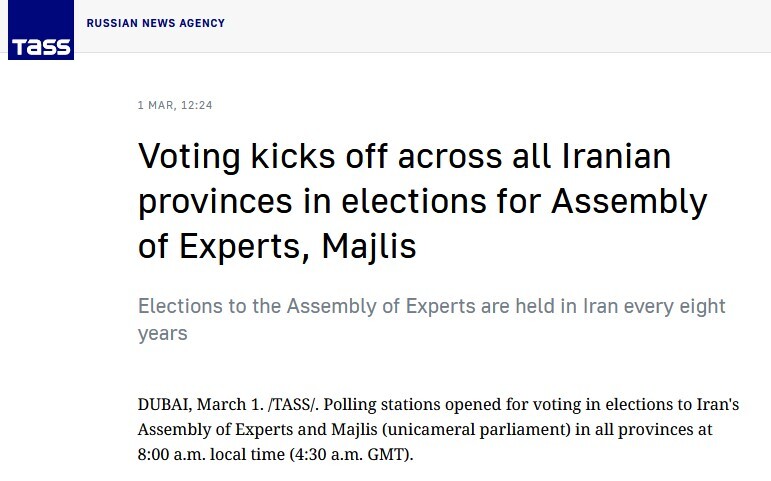Click the 1 MAR, 12:24 timestamp
771x481 pixels.
point(175,105)
